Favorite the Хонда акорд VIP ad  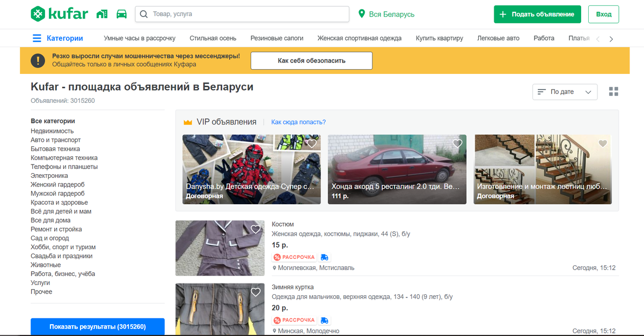[457, 144]
